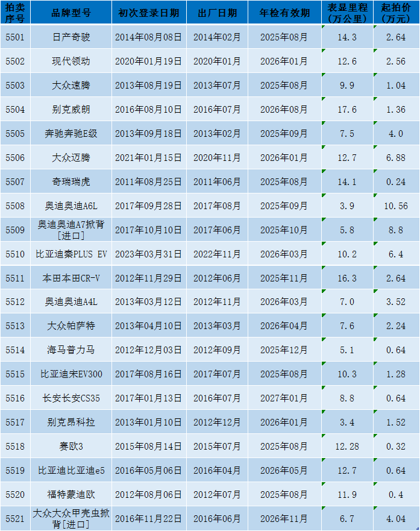The width and height of the screenshot is (420, 531).
Task: Select the cell 奥迪奥迪A4L
Action: [x=71, y=301]
